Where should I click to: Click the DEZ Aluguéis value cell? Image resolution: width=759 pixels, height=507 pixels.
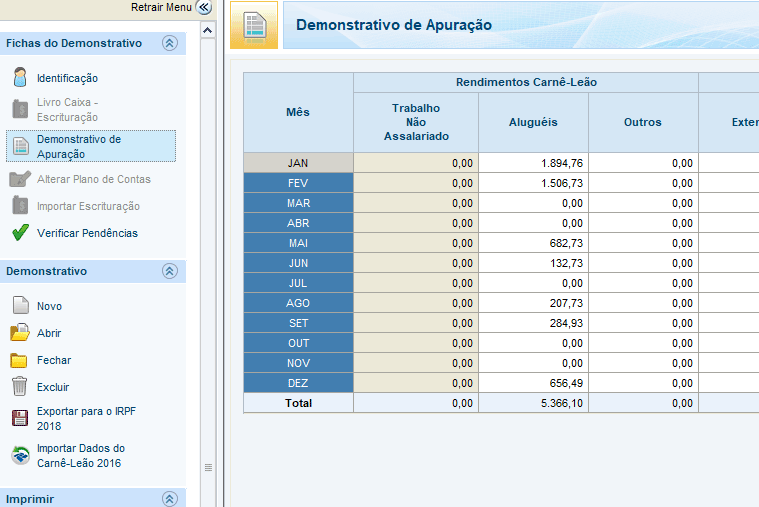pyautogui.click(x=533, y=383)
